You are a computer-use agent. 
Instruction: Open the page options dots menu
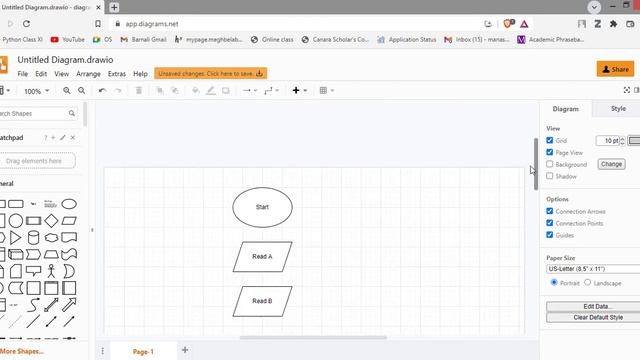pos(103,351)
